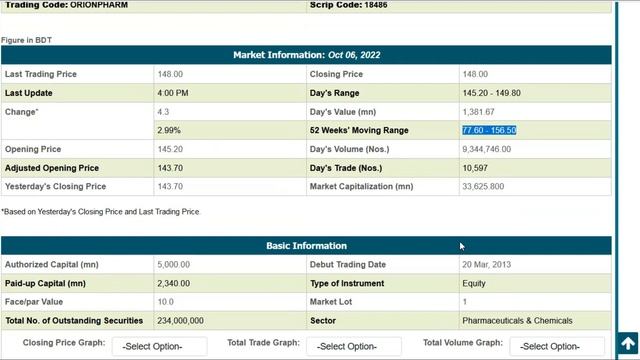640x360 pixels.
Task: Open the Total Trade Graph dropdown
Action: [x=354, y=347]
